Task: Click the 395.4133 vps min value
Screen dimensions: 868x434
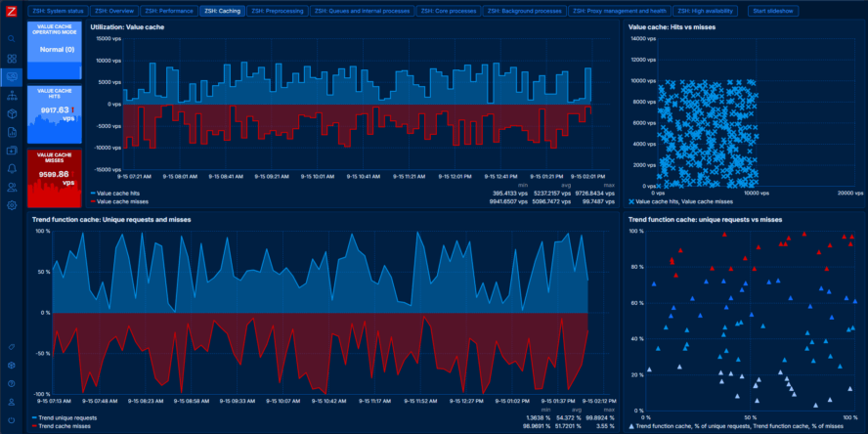Action: [508, 194]
